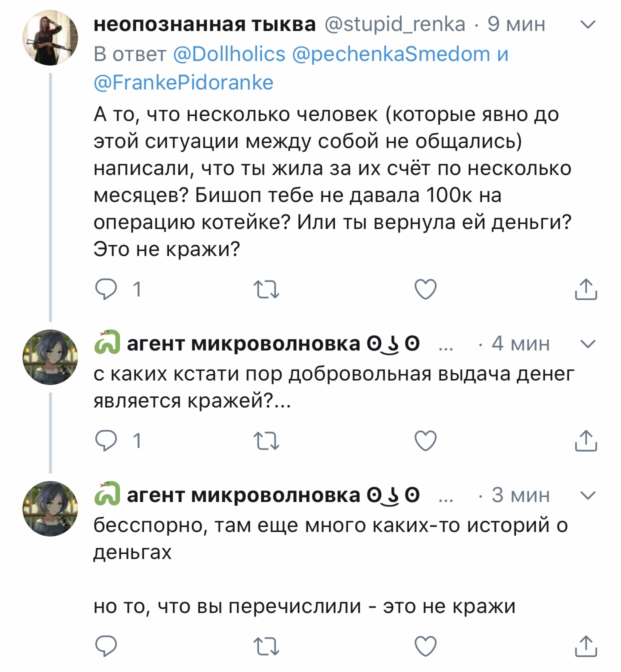
Task: Share the 3 мин tweet
Action: coord(585,646)
